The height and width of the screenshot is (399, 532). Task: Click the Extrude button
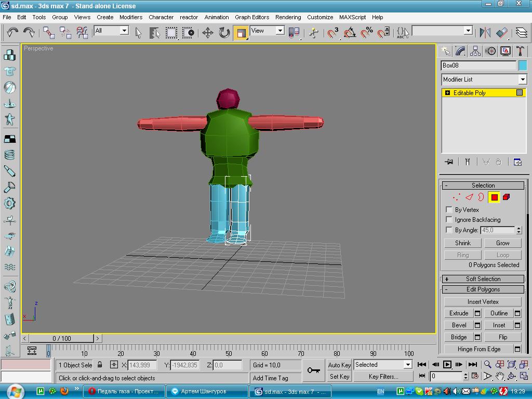459,313
